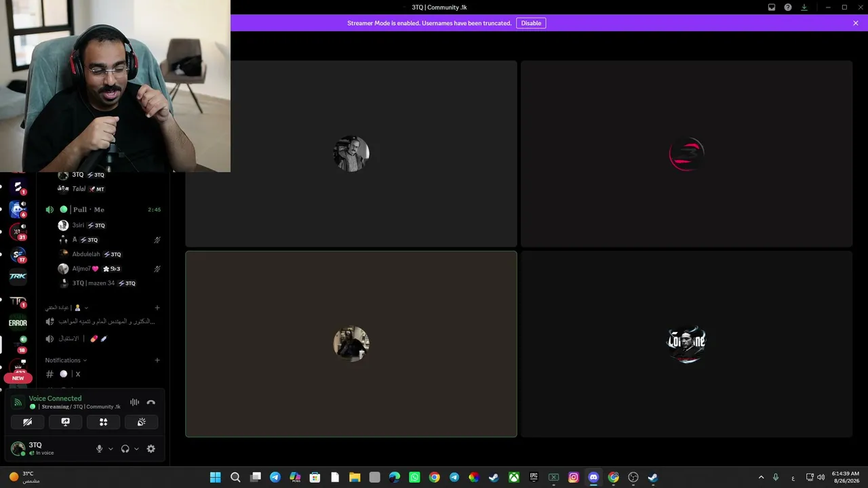This screenshot has width=868, height=488.
Task: Open the taskbar volume control
Action: 821,477
